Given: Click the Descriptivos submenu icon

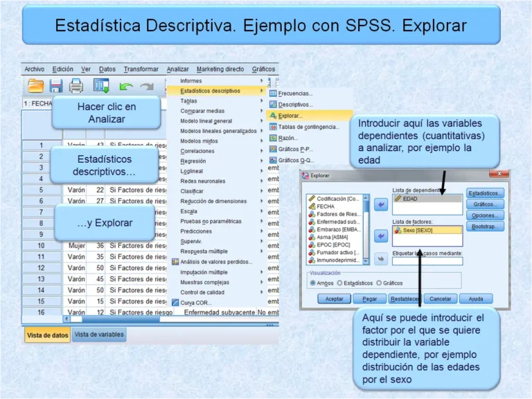Looking at the screenshot, I should pos(273,105).
